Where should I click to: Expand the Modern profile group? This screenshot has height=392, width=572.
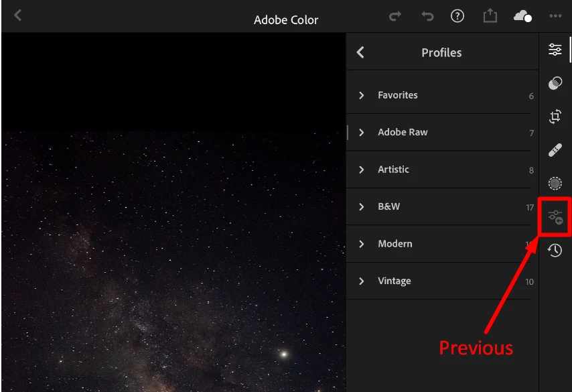361,244
